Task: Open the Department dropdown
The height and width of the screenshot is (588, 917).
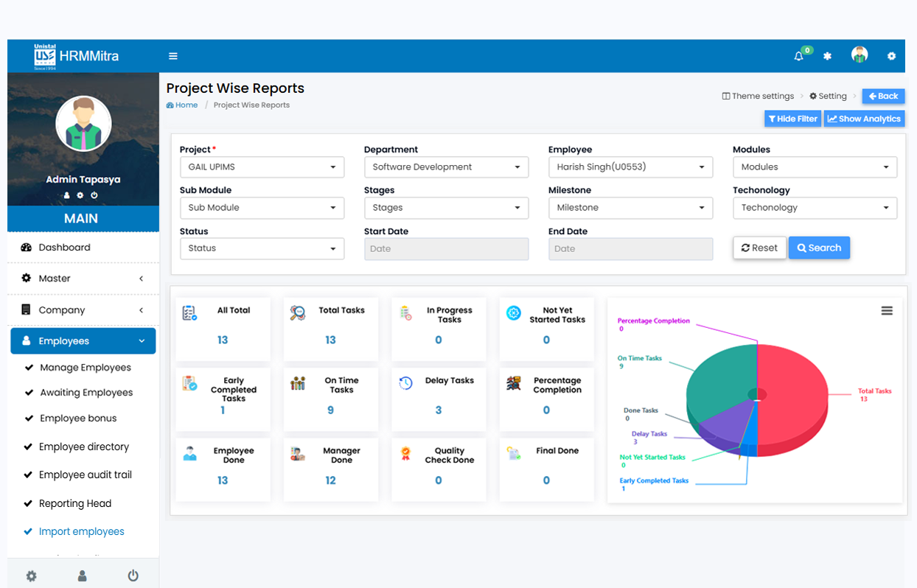Action: click(x=446, y=167)
